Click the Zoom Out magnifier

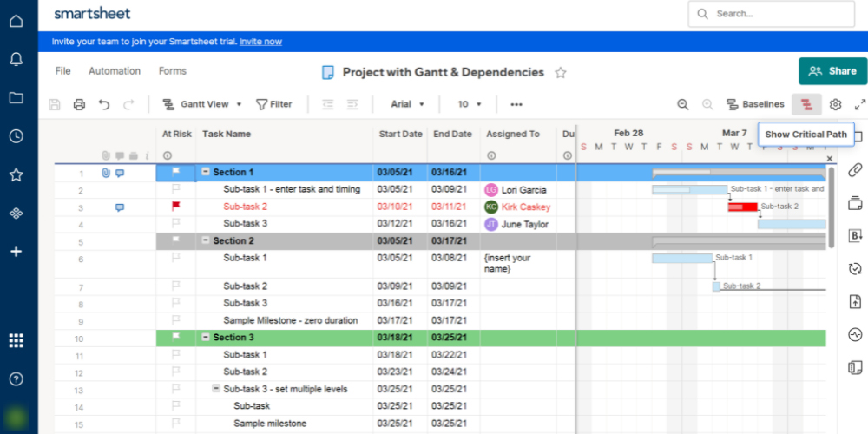683,104
